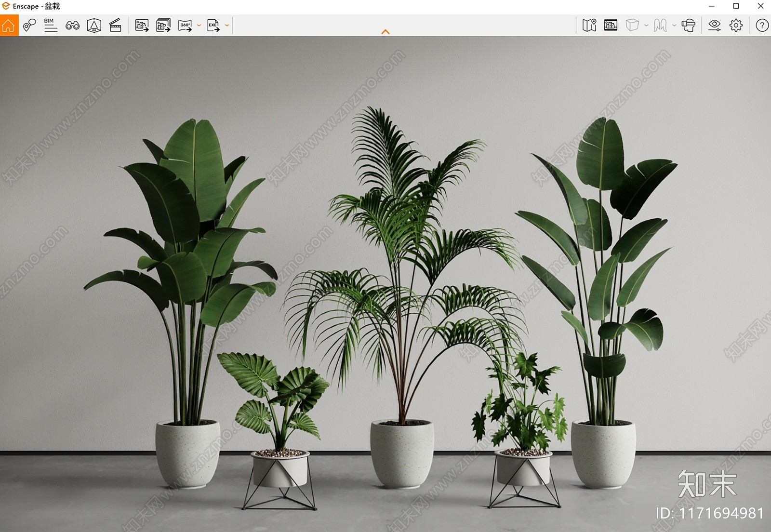Toggle the minimap with map pin icon
The image size is (771, 532).
pos(589,25)
